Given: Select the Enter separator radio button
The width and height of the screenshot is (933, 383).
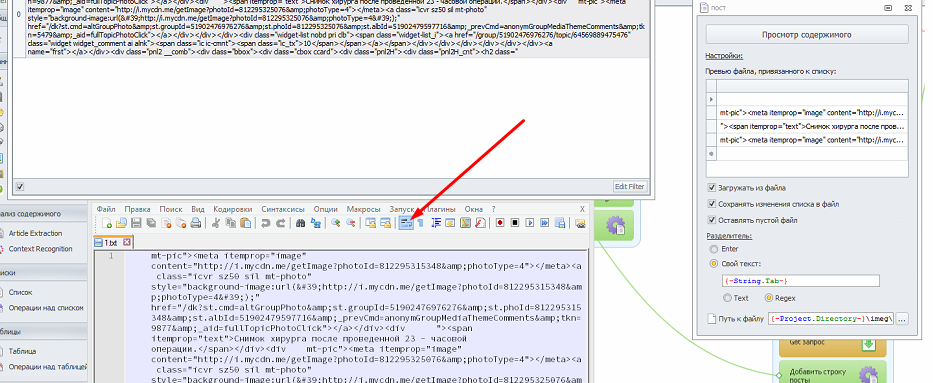Looking at the screenshot, I should (713, 249).
